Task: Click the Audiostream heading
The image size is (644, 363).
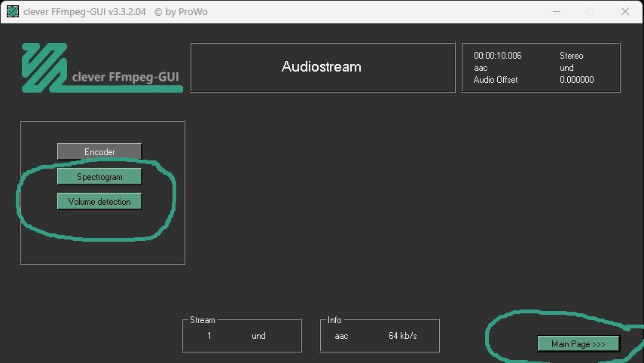Action: [322, 66]
